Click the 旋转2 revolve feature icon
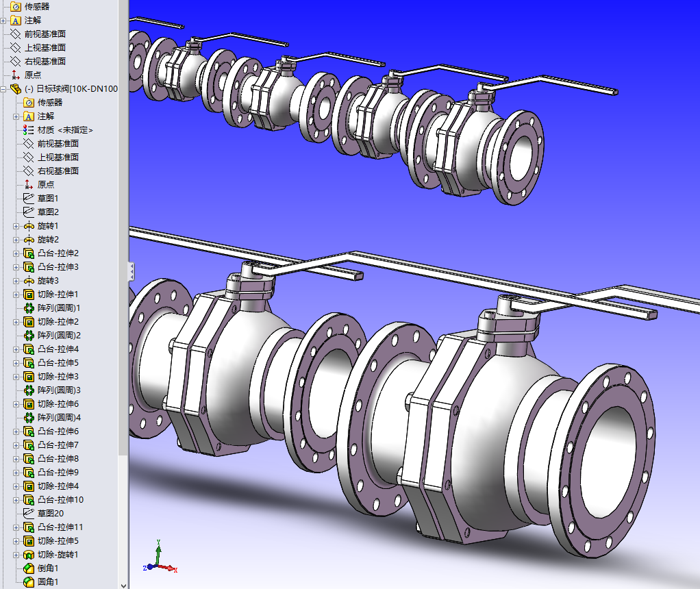This screenshot has height=589, width=700. pos(29,240)
